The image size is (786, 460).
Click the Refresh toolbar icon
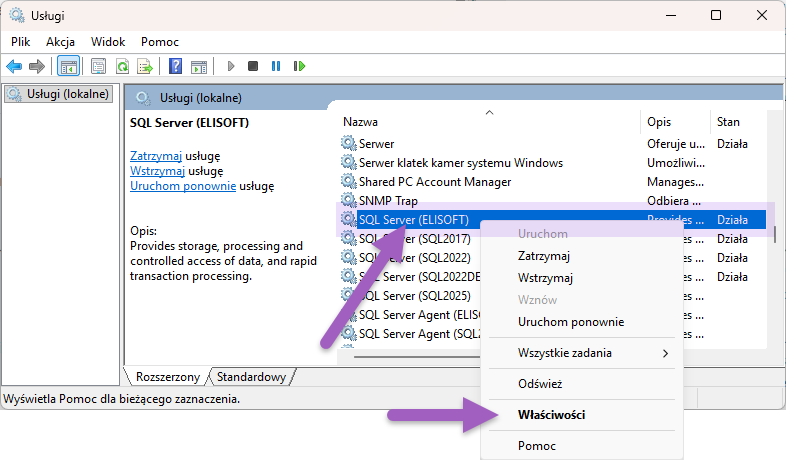pos(122,66)
